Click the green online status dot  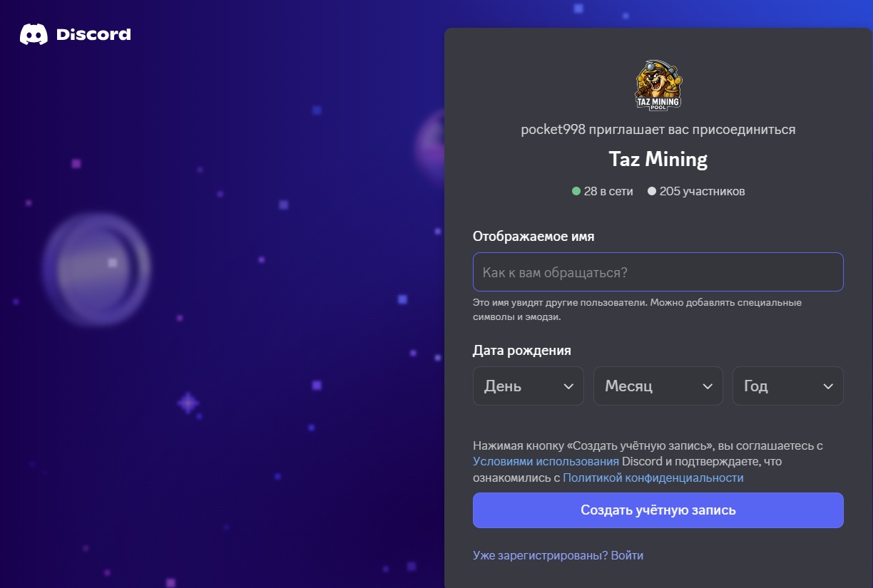[576, 192]
